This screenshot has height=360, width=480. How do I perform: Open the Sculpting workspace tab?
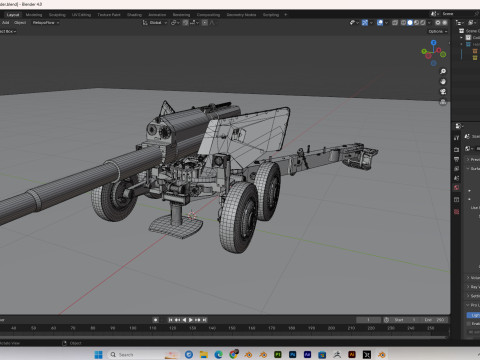click(x=57, y=15)
